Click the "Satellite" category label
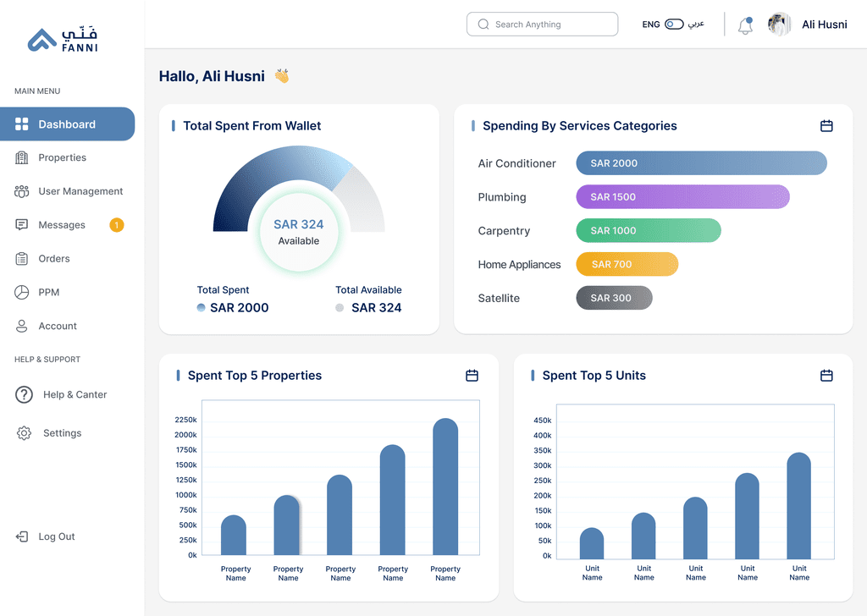Image resolution: width=867 pixels, height=616 pixels. point(499,299)
